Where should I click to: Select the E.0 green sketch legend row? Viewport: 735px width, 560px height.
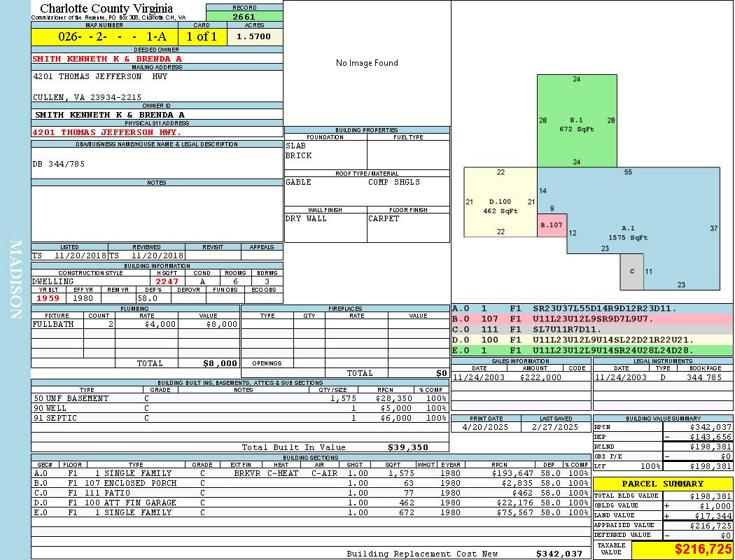click(591, 350)
